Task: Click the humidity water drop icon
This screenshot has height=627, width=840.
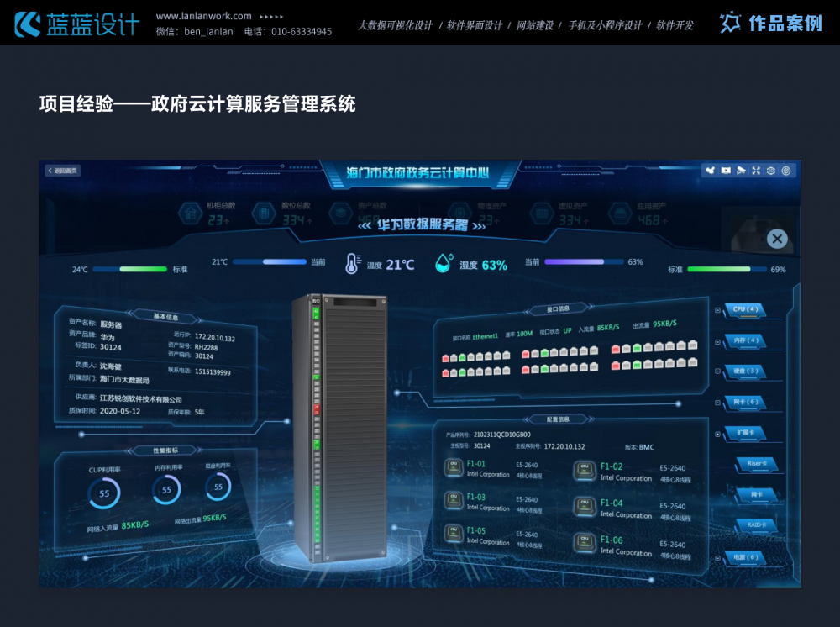Action: (444, 264)
